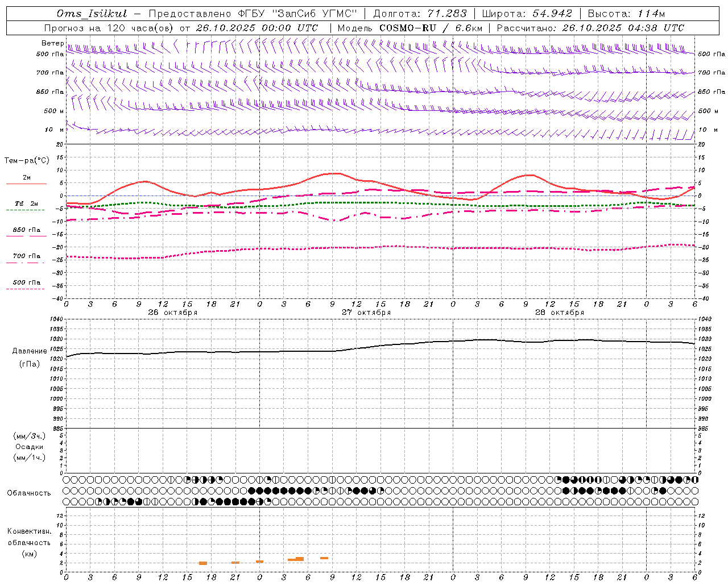The image size is (728, 582).
Task: Click the dash-dot pink line sample under 700 гПа legend
Action: [x=25, y=263]
